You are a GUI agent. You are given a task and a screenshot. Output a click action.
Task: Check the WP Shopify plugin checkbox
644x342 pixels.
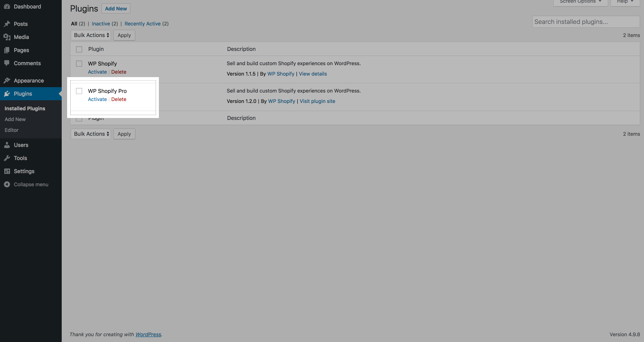(79, 64)
